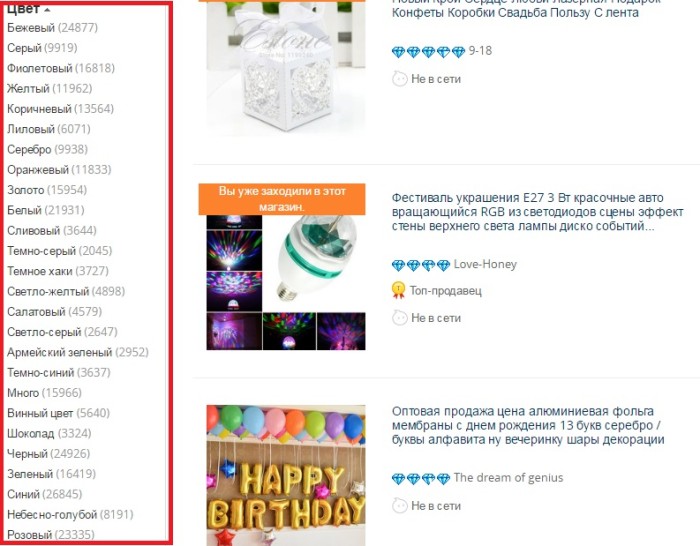
Task: Filter products by Черный color
Action: [49, 454]
